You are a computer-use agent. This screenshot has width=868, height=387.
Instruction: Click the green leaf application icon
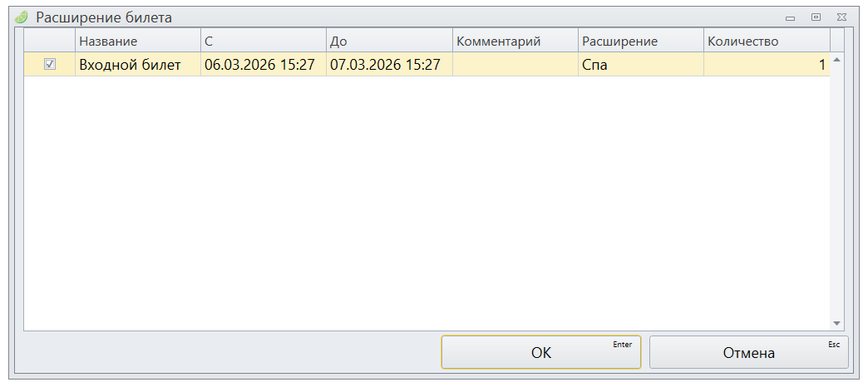[x=22, y=17]
